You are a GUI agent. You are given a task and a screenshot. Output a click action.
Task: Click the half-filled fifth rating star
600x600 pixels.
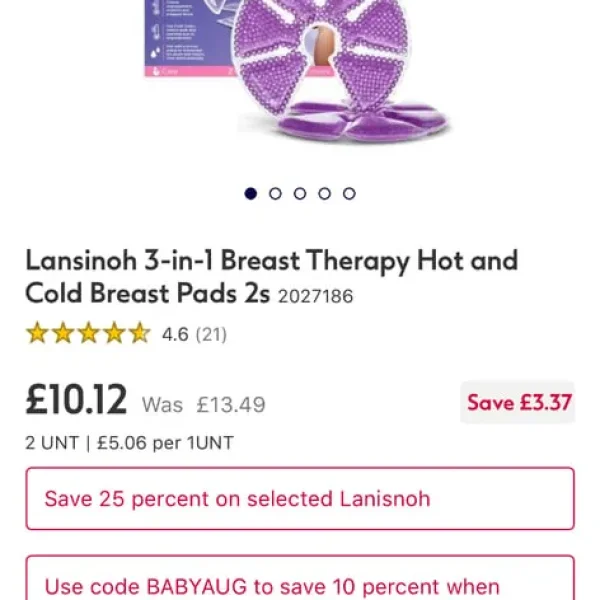pyautogui.click(x=139, y=333)
